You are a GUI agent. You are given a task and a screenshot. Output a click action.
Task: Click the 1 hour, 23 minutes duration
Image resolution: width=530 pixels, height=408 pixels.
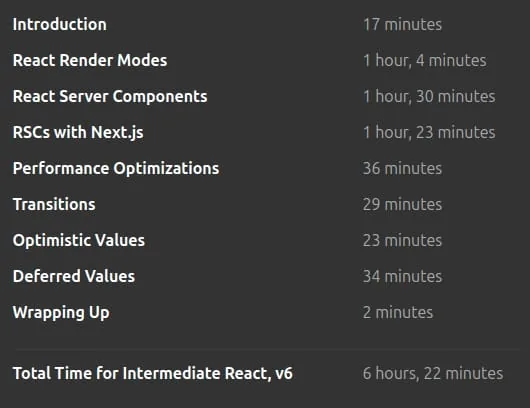coord(429,133)
